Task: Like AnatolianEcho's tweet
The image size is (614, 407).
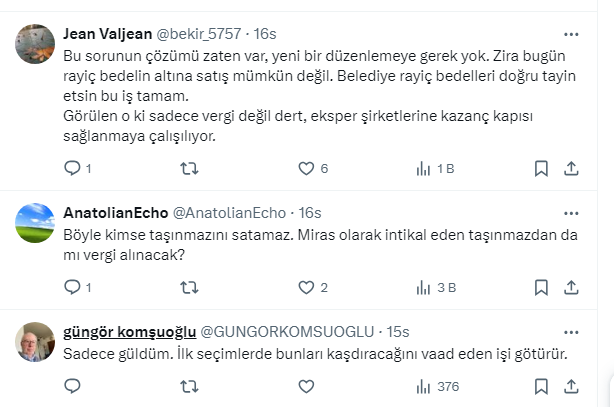Action: click(x=306, y=287)
